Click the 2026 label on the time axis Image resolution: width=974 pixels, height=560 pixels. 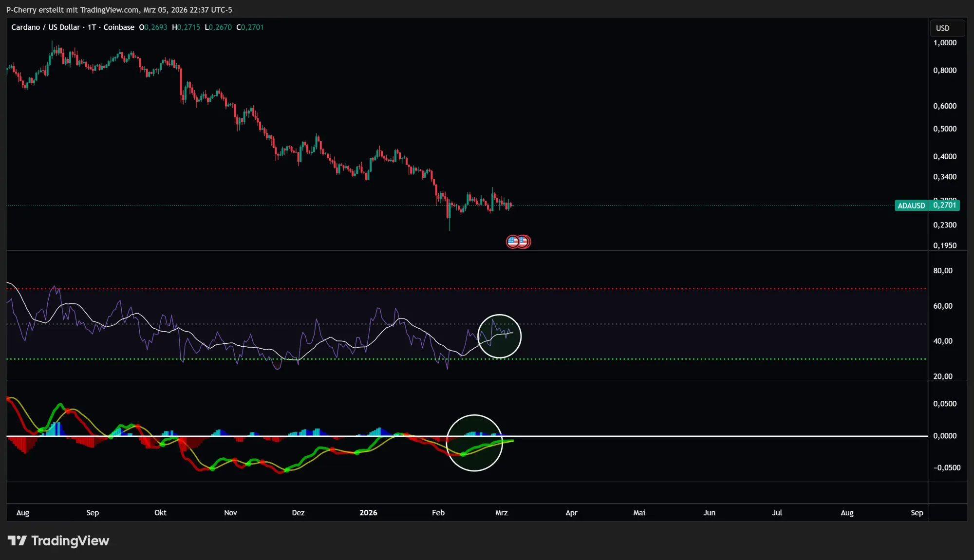369,513
